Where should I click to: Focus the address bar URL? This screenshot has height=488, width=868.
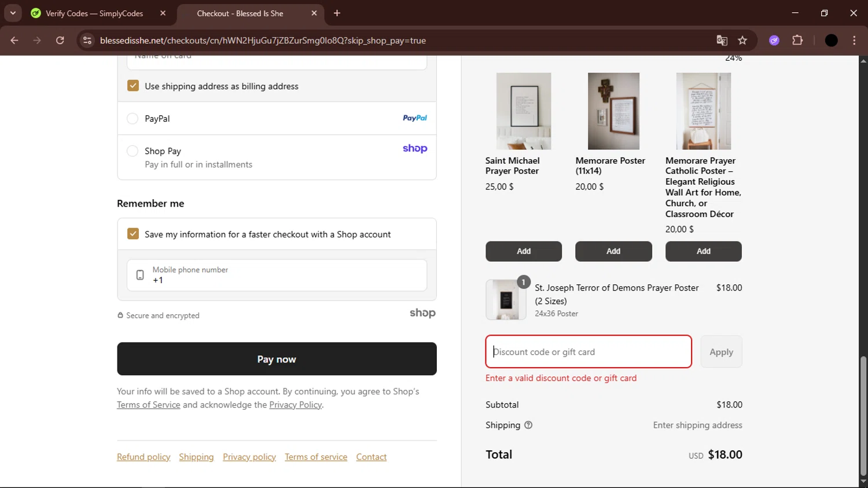263,41
